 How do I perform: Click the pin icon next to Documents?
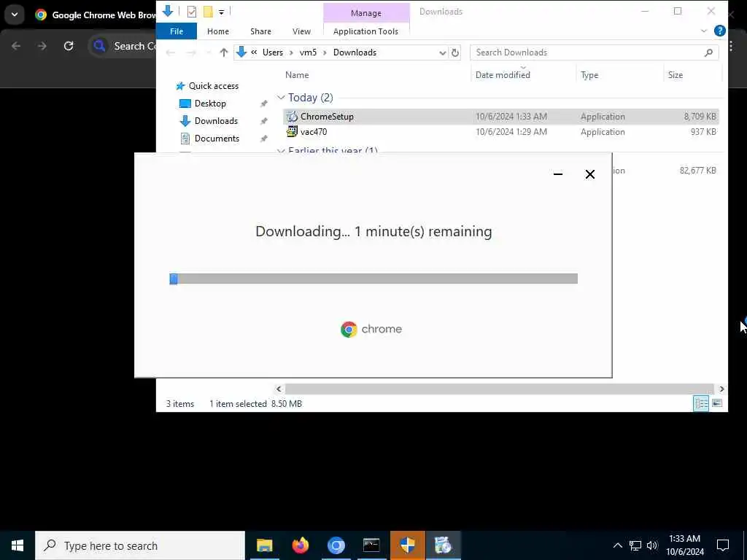click(263, 139)
